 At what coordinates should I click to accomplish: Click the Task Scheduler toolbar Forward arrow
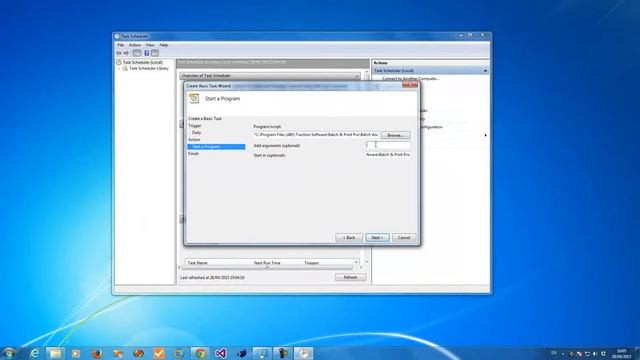(126, 53)
